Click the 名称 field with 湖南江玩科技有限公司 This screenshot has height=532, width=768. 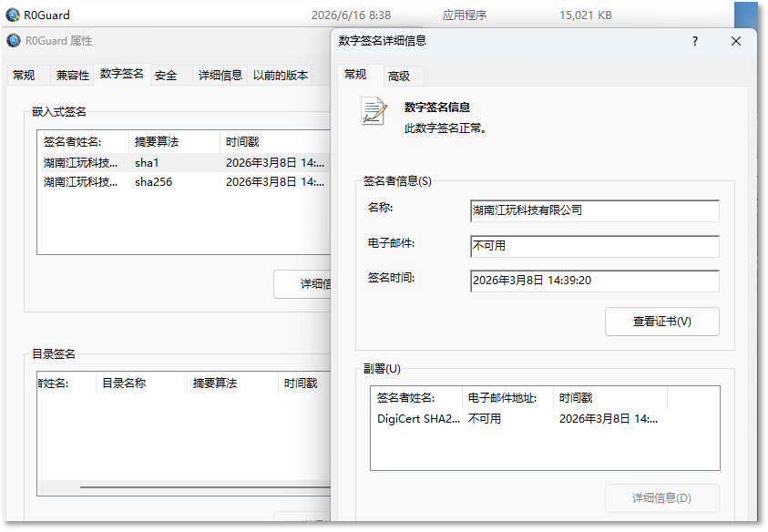point(595,210)
